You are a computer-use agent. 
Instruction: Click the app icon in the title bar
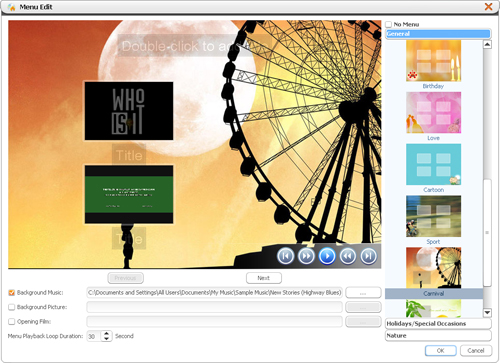pyautogui.click(x=12, y=7)
